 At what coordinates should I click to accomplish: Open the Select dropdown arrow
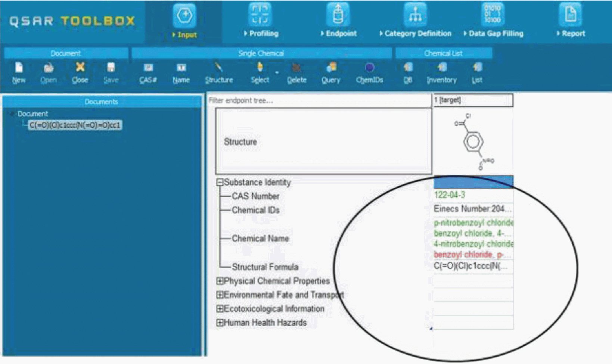277,72
